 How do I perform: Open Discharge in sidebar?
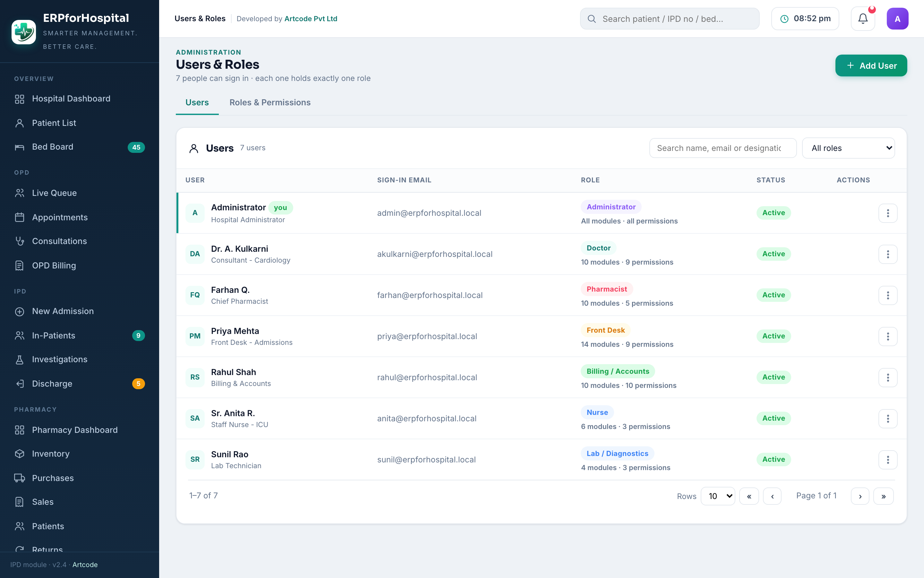pyautogui.click(x=80, y=383)
